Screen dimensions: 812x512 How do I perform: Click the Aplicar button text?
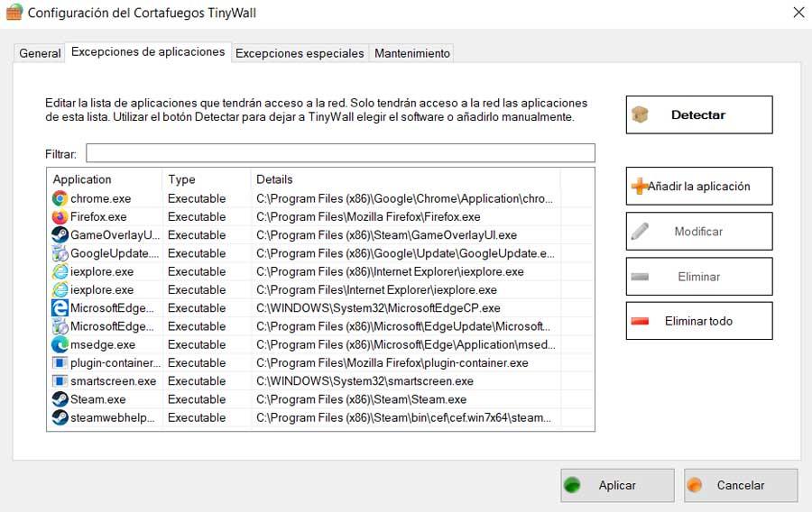pyautogui.click(x=617, y=485)
